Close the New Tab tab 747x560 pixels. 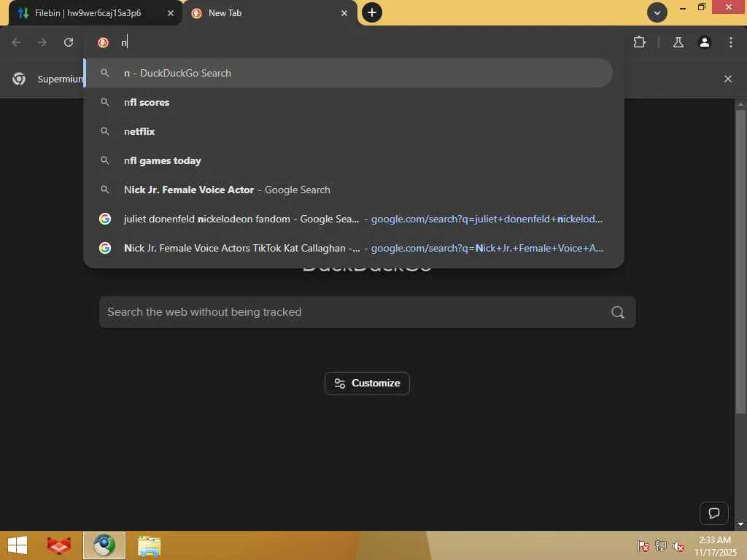pos(344,13)
